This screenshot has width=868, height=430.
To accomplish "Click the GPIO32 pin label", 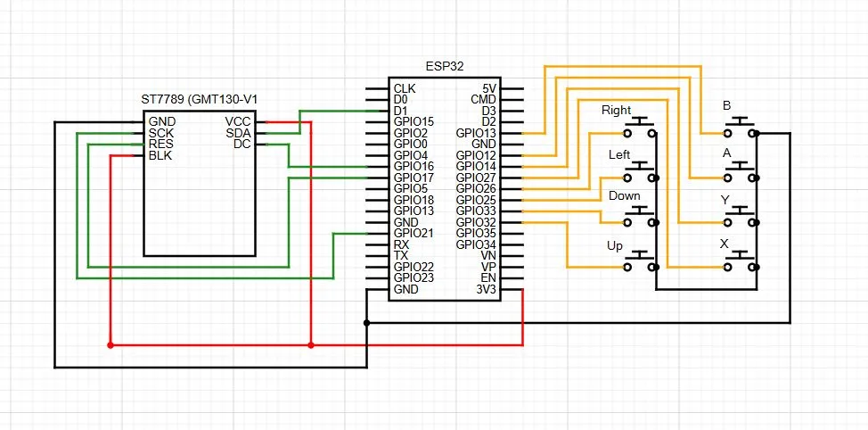I will 476,221.
